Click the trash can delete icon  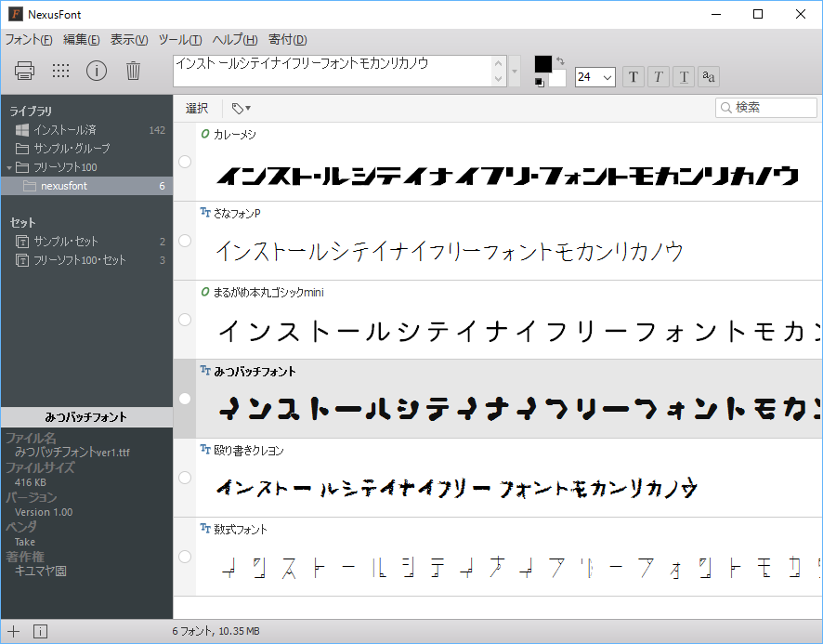pyautogui.click(x=133, y=71)
